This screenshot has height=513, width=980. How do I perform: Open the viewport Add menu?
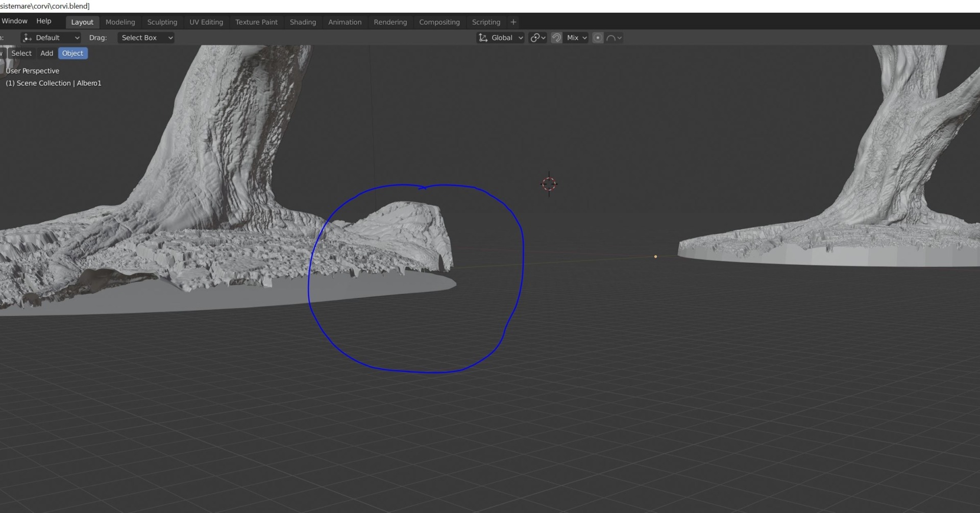pyautogui.click(x=46, y=53)
